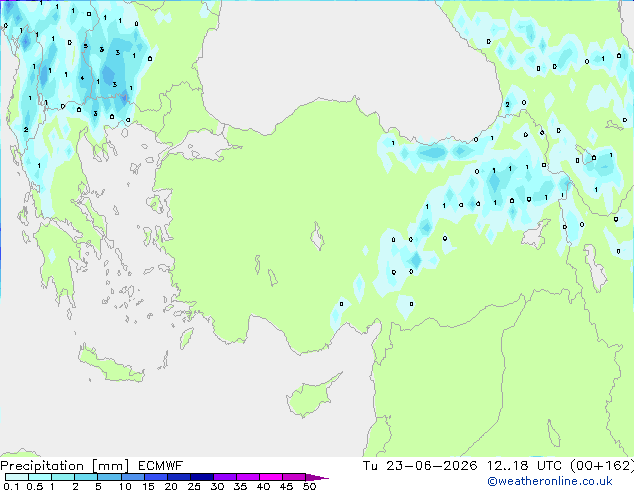Click legend scale label '10'

click(x=125, y=486)
